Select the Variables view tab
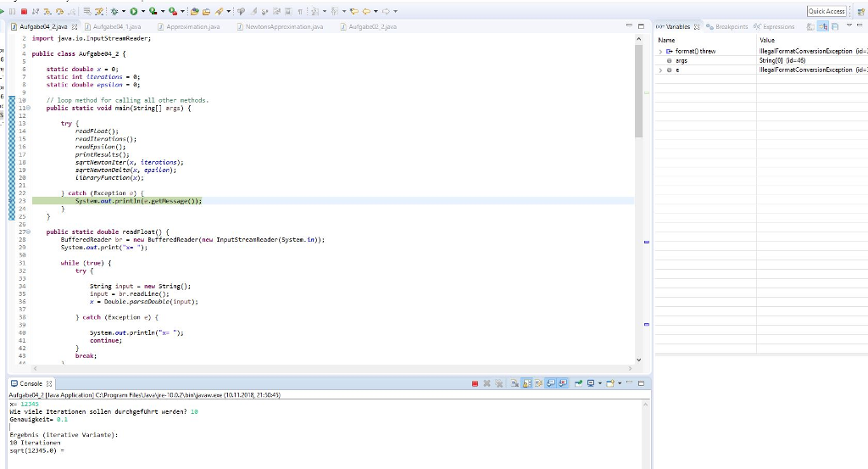This screenshot has height=469, width=868. pyautogui.click(x=677, y=26)
